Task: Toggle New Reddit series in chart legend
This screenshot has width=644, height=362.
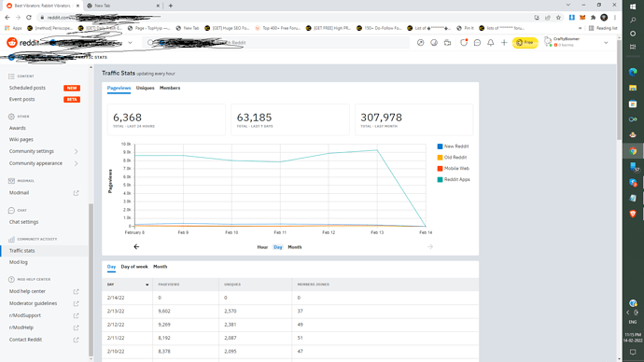Action: pos(453,146)
